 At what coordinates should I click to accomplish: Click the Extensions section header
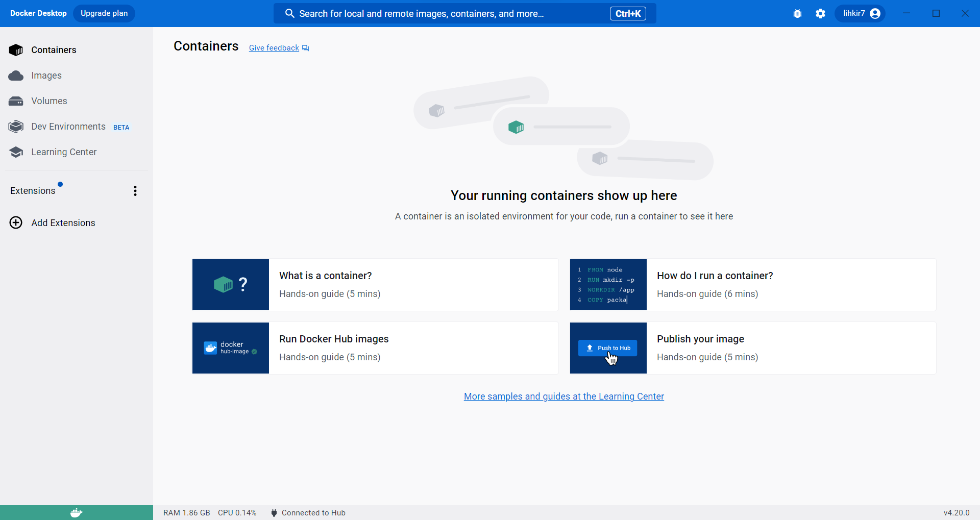coord(33,191)
